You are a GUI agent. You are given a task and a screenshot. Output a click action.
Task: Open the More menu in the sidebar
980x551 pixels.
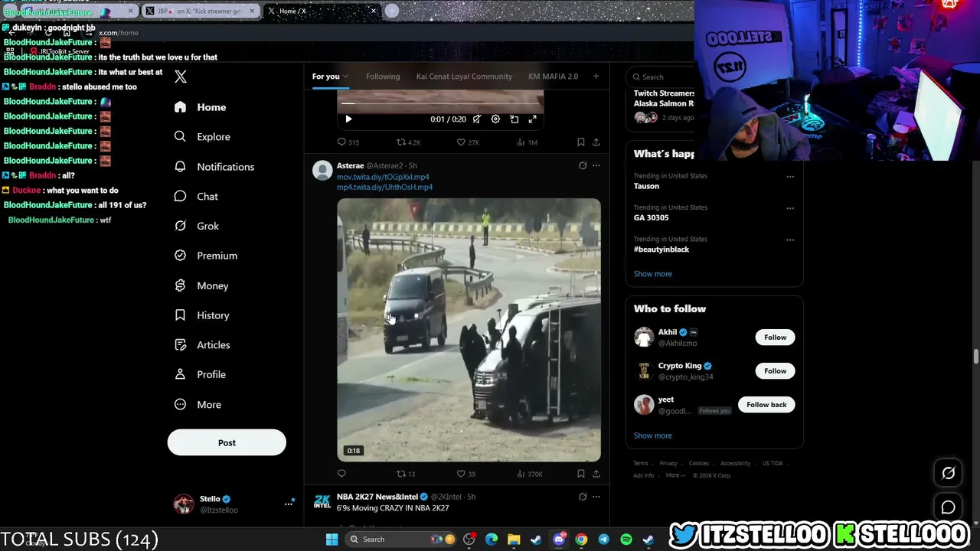coord(198,405)
